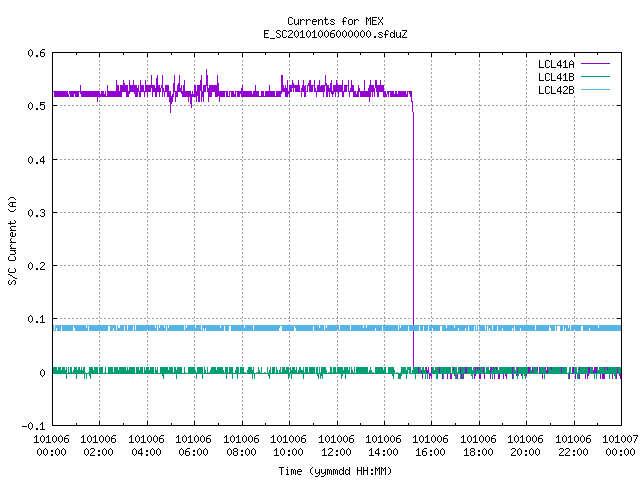
Task: Click the chart title 'Currents for MEX'
Action: click(335, 21)
